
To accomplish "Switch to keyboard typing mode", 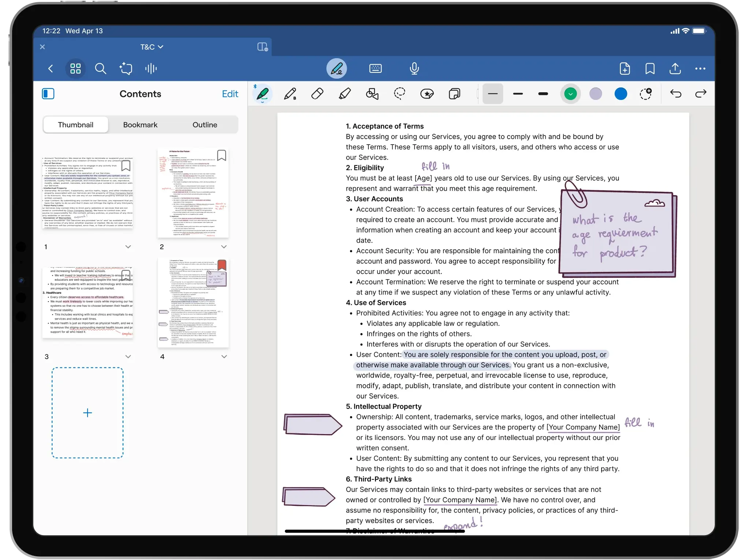I will click(375, 68).
